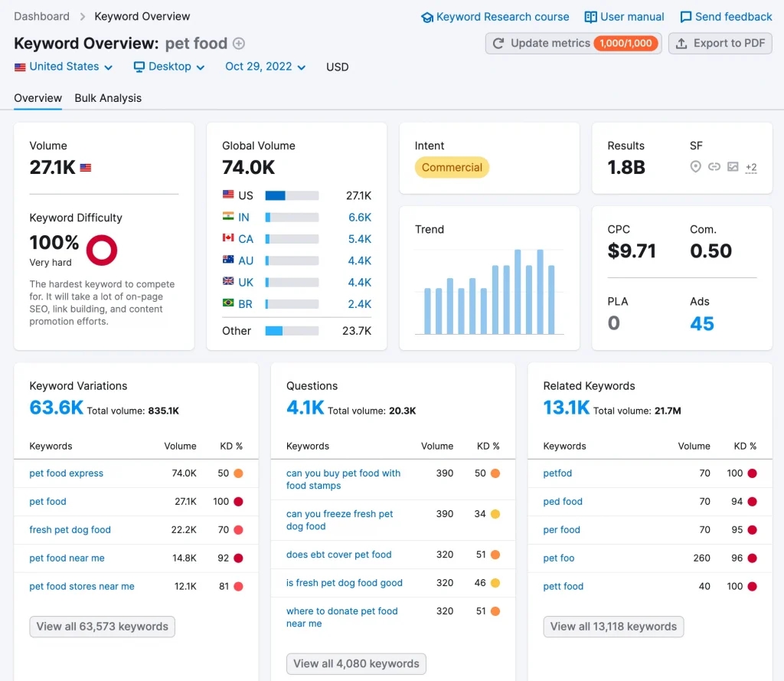
Task: Open the Keyword Research course link
Action: (x=495, y=17)
